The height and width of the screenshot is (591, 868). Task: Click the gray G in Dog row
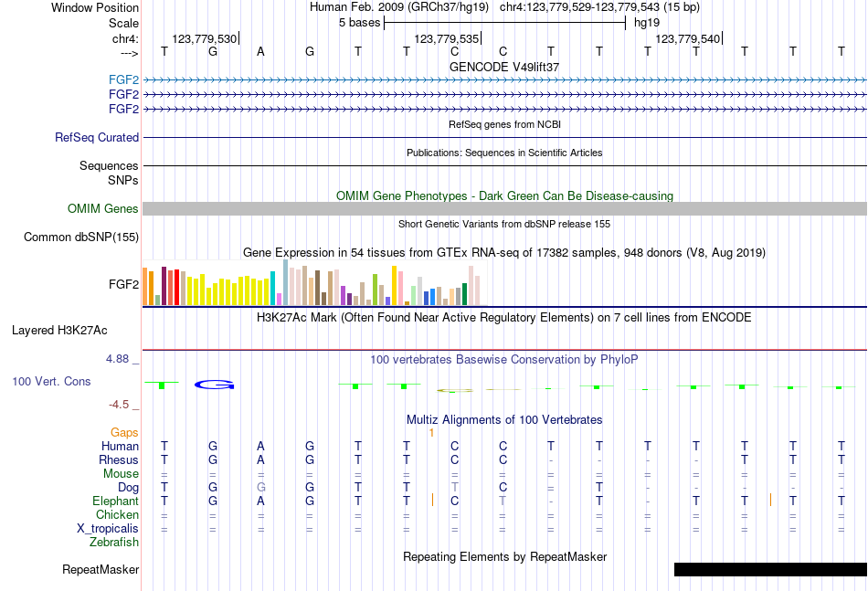[x=261, y=488]
